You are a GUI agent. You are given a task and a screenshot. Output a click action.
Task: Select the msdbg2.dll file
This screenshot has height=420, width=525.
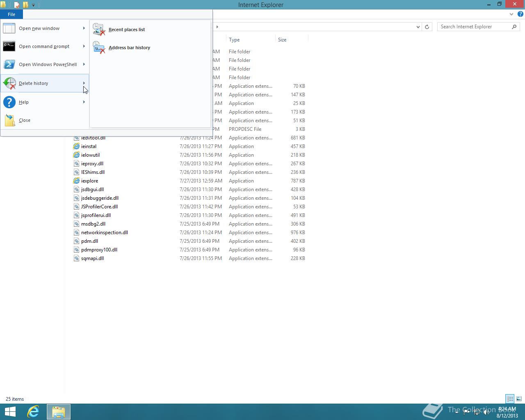click(x=93, y=224)
